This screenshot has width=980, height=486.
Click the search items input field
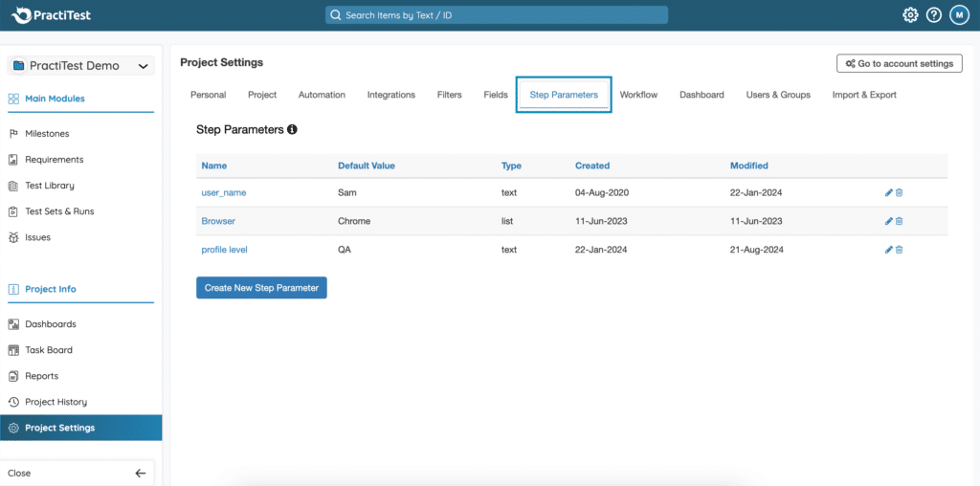coord(496,15)
